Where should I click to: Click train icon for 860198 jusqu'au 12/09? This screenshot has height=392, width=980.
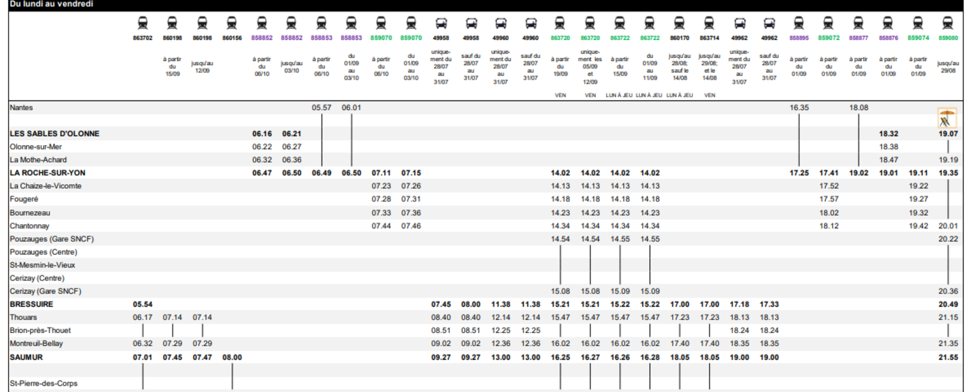(x=202, y=23)
